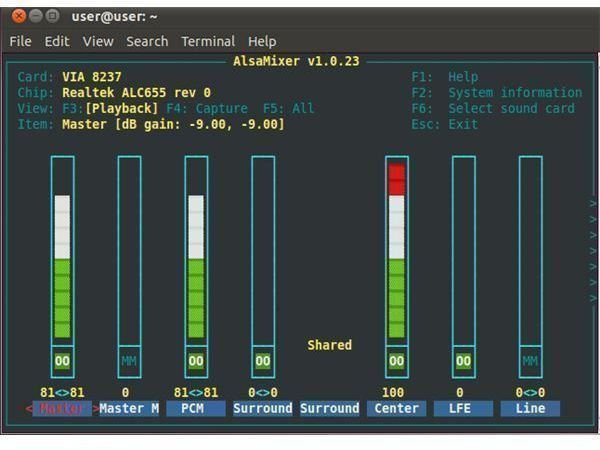600x450 pixels.
Task: Click the empty LFE volume bar
Action: (x=464, y=251)
